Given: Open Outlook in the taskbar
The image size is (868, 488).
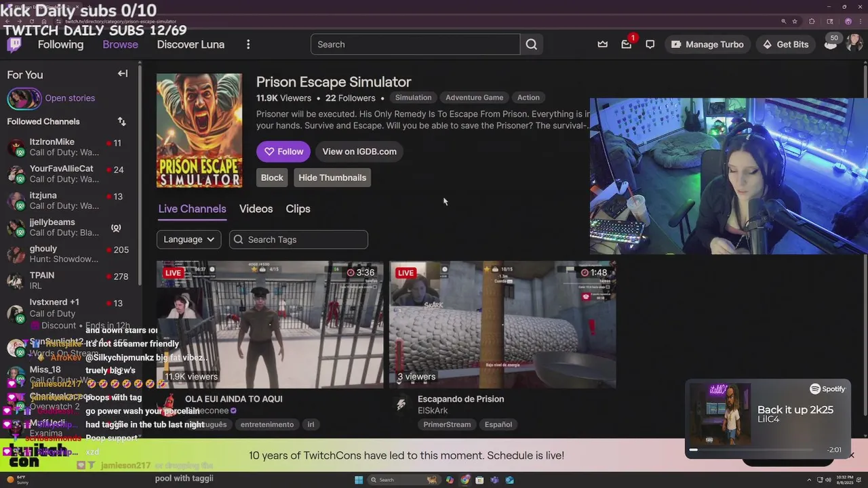Looking at the screenshot, I should coord(510,480).
